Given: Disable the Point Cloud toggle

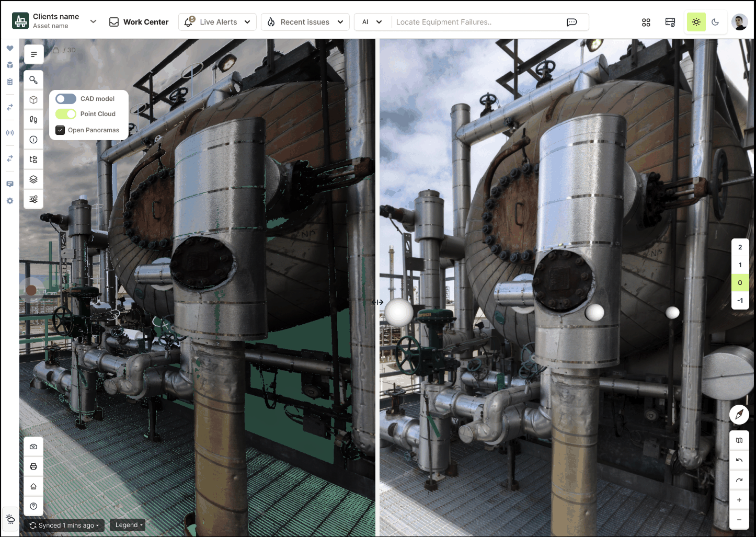Looking at the screenshot, I should pos(66,114).
